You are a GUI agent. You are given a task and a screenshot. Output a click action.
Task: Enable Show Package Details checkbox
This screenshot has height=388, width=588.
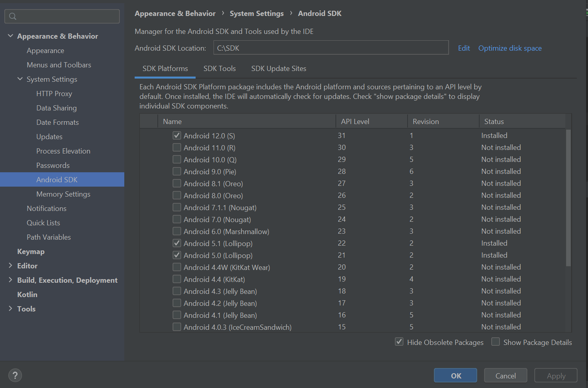(x=496, y=342)
